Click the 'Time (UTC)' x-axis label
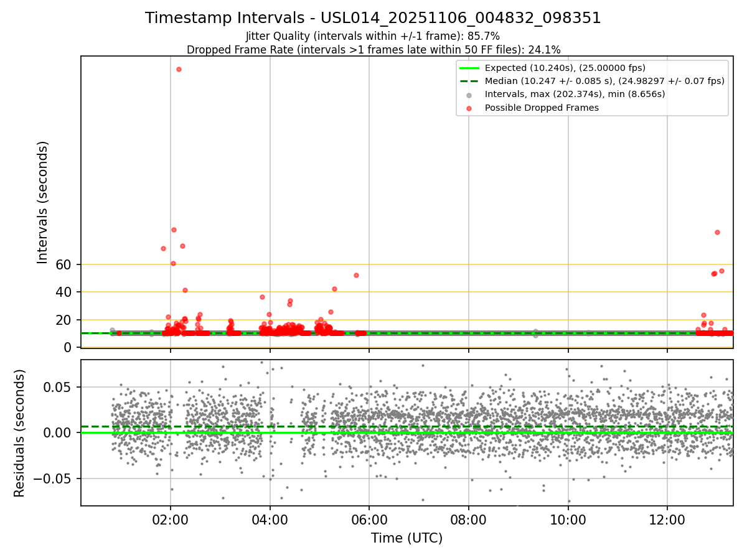Screen dimensions: 747x560 point(406,538)
